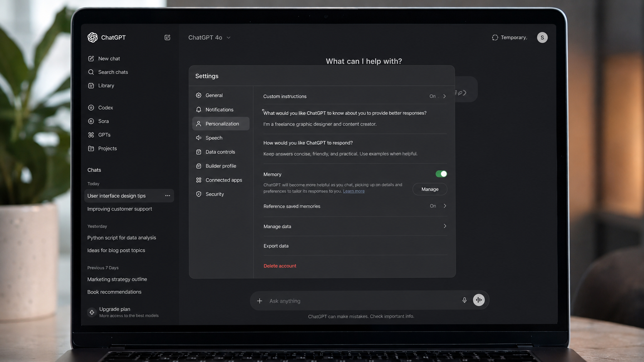Click the Search chats label

(x=113, y=72)
